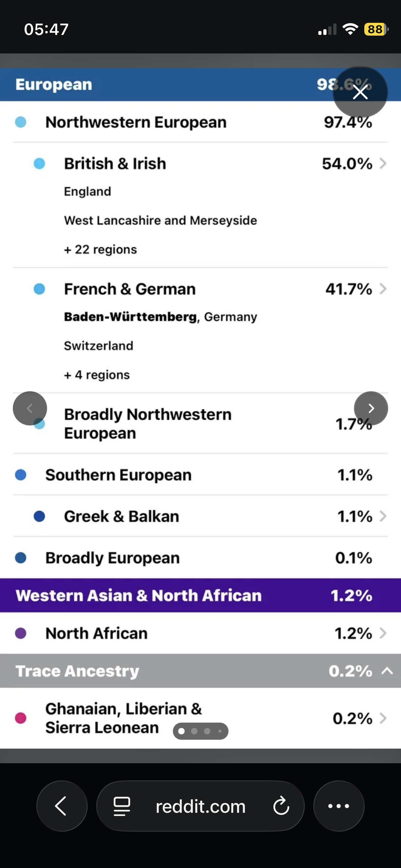Select the second dot in the image pager
Viewport: 401px width, 868px height.
[x=194, y=731]
